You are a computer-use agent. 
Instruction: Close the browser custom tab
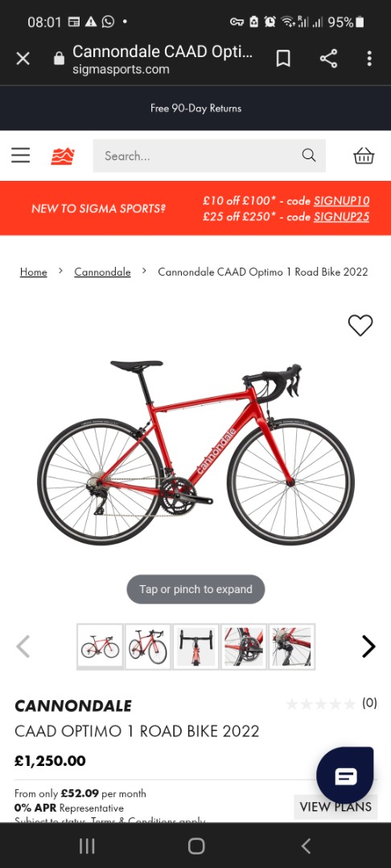click(23, 58)
